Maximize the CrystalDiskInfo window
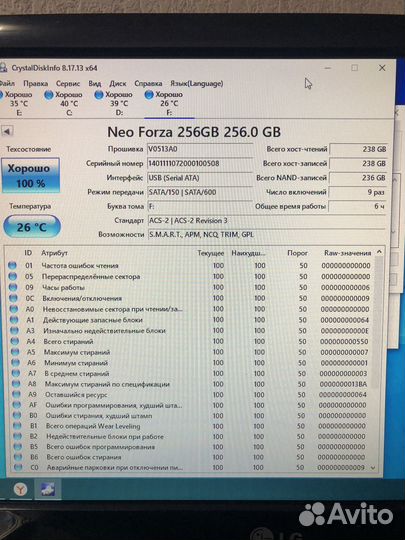The width and height of the screenshot is (405, 540). pos(355,68)
